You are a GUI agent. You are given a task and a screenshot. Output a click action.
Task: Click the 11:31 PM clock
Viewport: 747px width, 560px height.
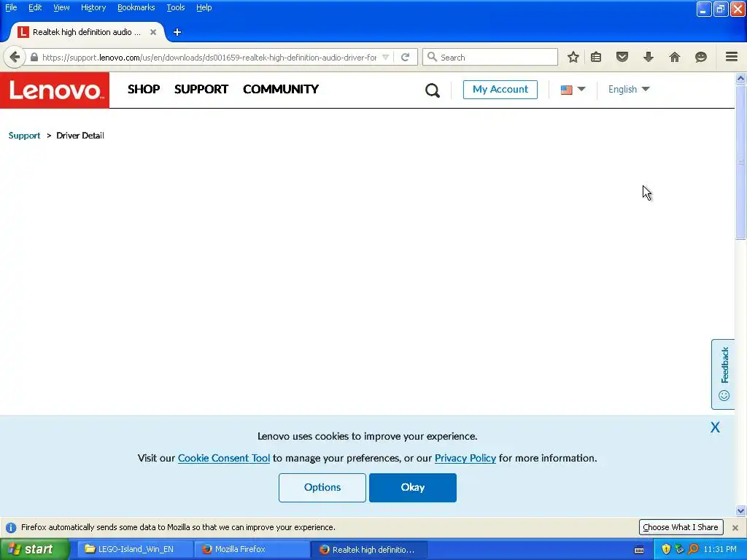coord(720,550)
